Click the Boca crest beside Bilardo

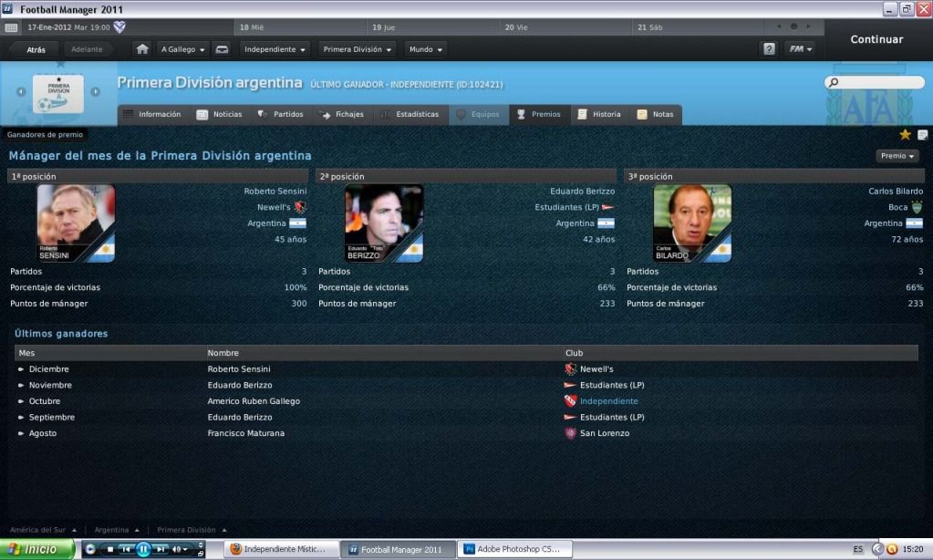917,207
